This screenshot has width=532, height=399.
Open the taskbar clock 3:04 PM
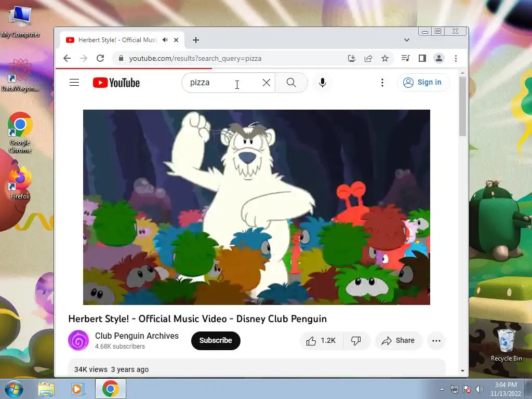point(506,389)
